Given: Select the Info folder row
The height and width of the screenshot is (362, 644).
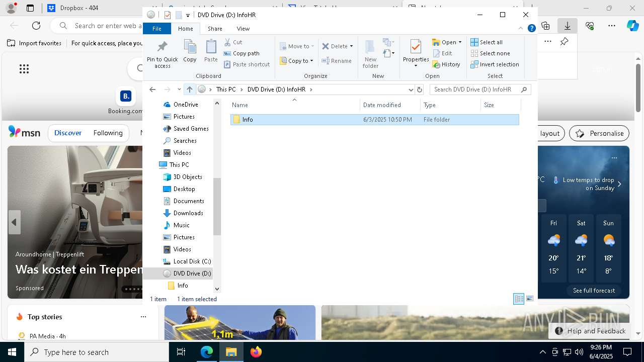Looking at the screenshot, I should [x=375, y=120].
